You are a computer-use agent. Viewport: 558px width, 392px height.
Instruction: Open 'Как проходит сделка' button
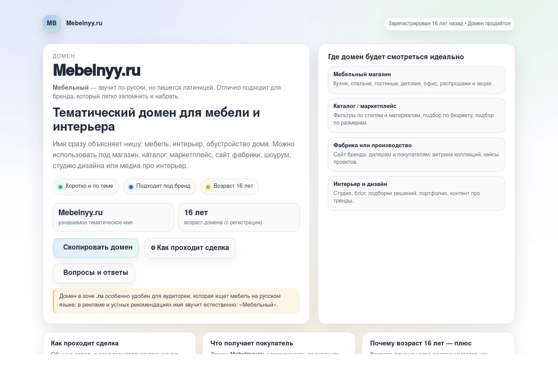point(190,248)
